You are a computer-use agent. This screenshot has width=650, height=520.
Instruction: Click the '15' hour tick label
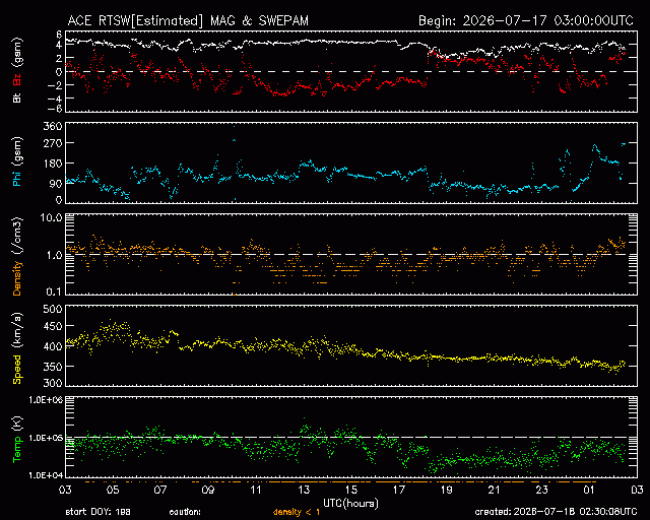click(x=351, y=490)
